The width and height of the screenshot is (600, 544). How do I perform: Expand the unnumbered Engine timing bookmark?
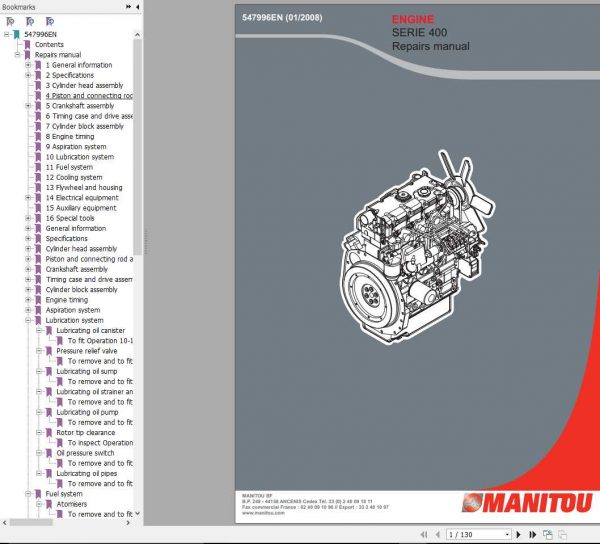28,300
